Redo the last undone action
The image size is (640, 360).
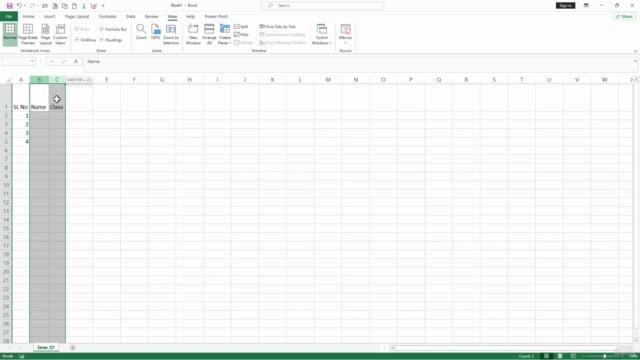(32, 6)
